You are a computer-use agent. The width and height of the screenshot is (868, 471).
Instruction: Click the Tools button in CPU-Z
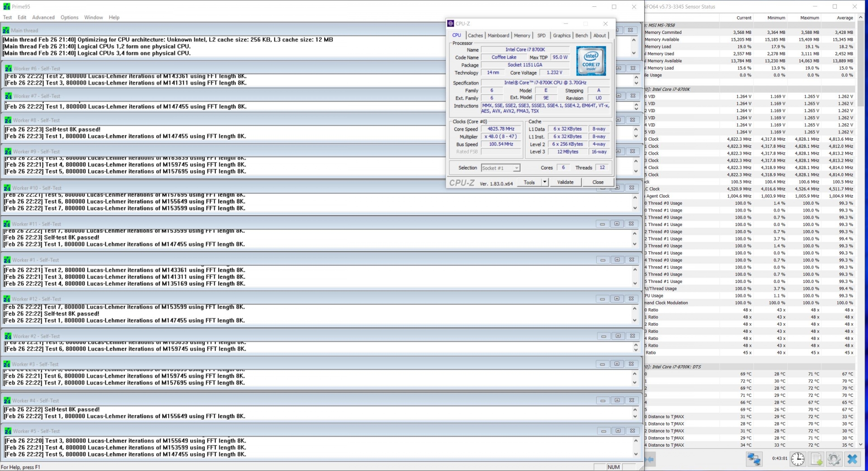(x=529, y=182)
